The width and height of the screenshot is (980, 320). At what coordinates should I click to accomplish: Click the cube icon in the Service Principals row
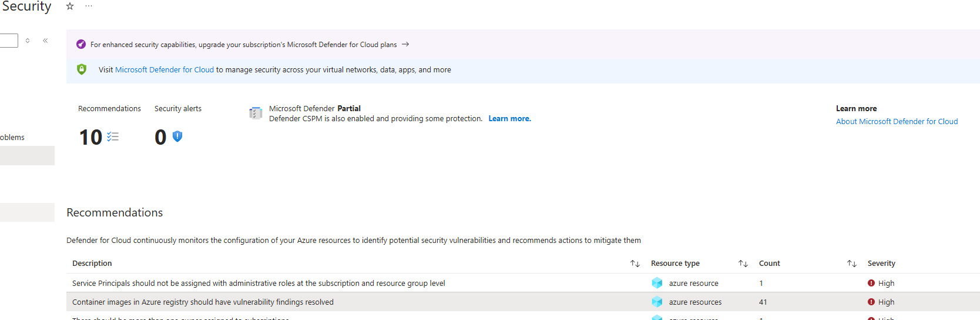pos(657,283)
